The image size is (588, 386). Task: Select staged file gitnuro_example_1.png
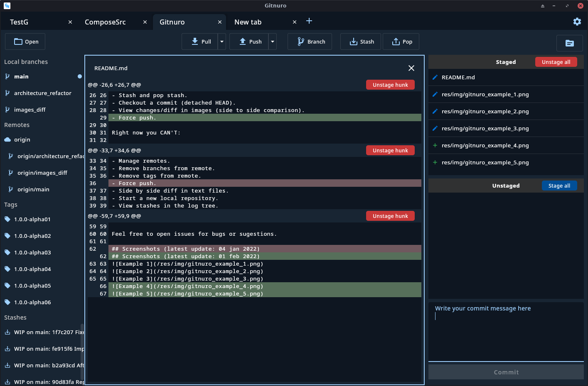(506, 94)
